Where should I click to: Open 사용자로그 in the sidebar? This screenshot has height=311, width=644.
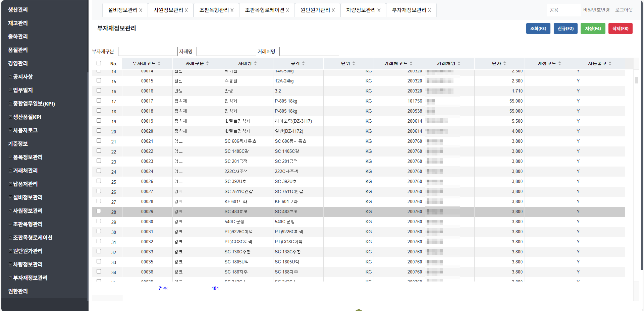(25, 130)
